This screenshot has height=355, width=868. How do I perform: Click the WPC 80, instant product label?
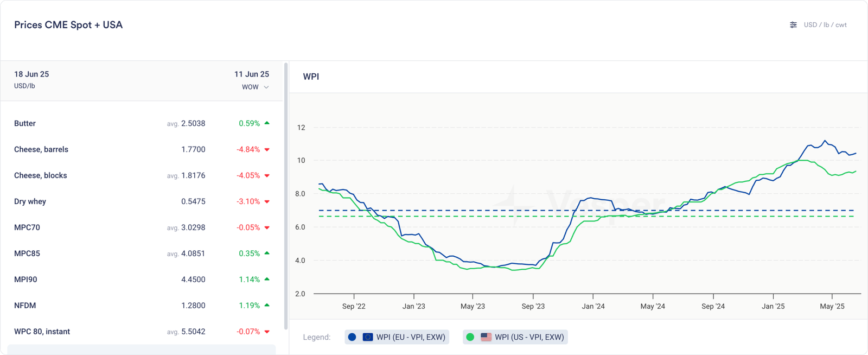[42, 332]
